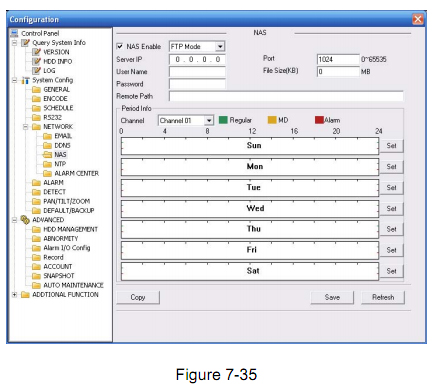Collapse the Query System Info tree node
The height and width of the screenshot is (390, 437).
pyautogui.click(x=14, y=43)
